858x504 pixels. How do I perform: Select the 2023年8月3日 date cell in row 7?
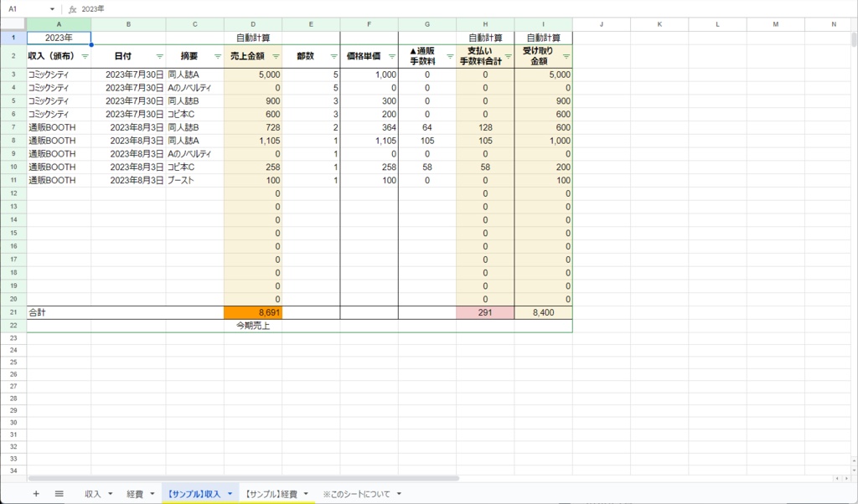[x=128, y=127]
